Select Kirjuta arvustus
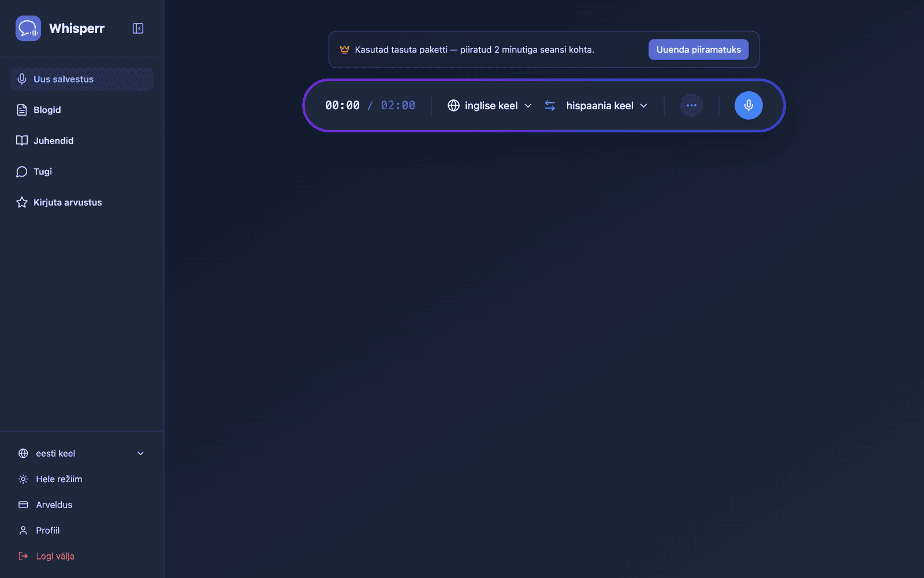Screen dimensions: 924x578 pyautogui.click(x=81, y=202)
